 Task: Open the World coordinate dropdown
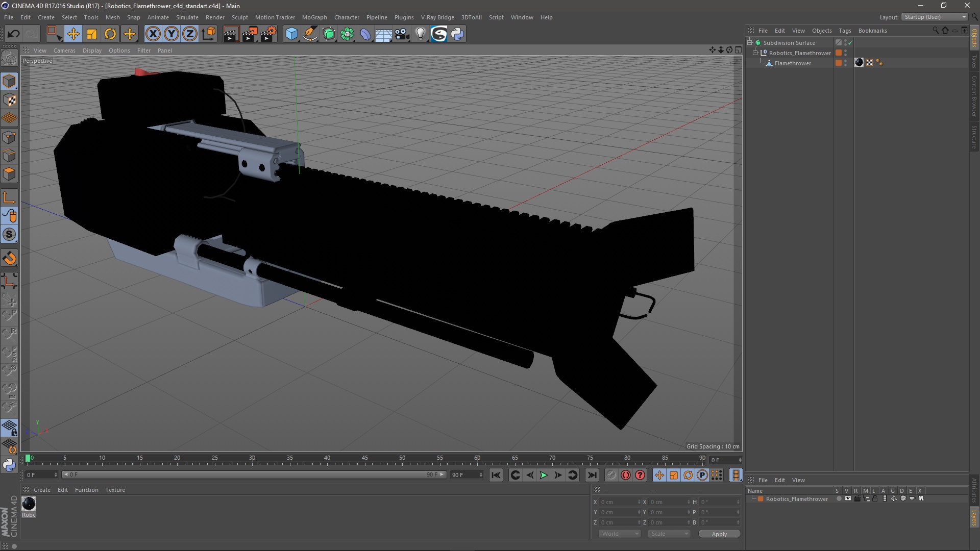click(620, 534)
